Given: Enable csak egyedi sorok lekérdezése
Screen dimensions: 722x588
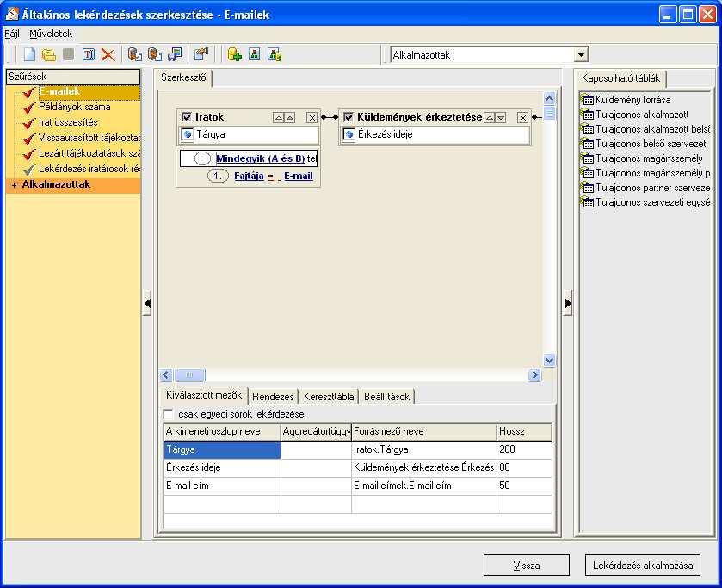Looking at the screenshot, I should (169, 414).
